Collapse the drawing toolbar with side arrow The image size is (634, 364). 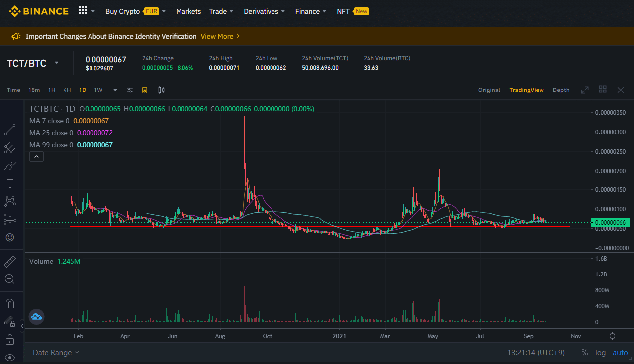[x=22, y=326]
